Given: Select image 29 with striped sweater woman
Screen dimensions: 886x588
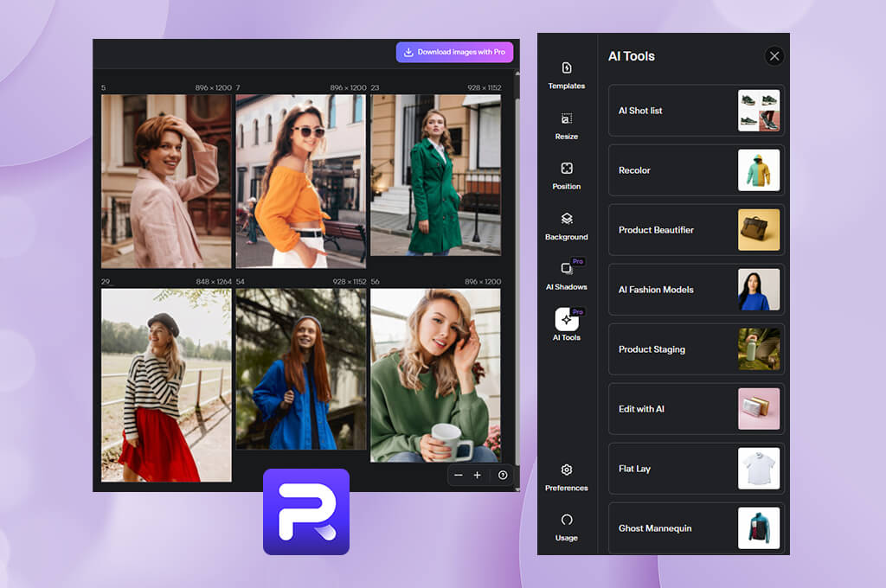Looking at the screenshot, I should click(166, 385).
